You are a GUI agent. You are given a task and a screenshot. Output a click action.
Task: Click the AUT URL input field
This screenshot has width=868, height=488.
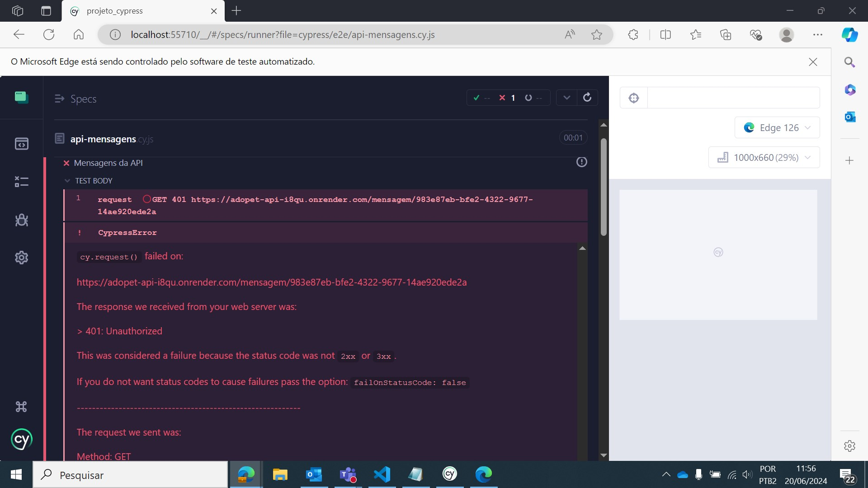(733, 98)
